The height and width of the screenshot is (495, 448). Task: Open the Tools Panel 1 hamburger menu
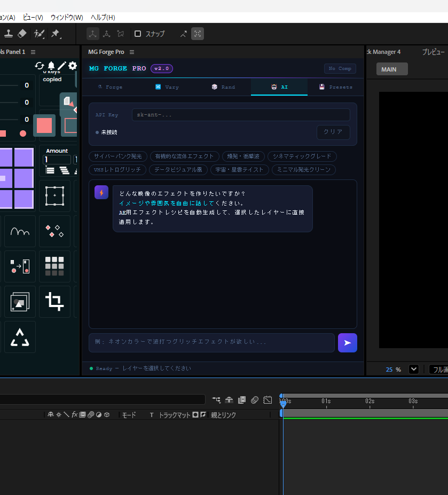click(33, 52)
